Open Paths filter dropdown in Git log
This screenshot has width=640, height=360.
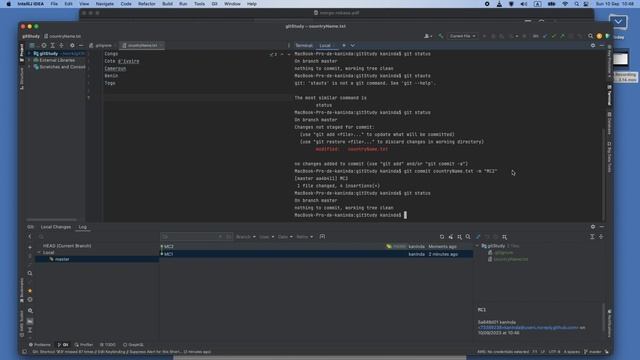[x=304, y=237]
